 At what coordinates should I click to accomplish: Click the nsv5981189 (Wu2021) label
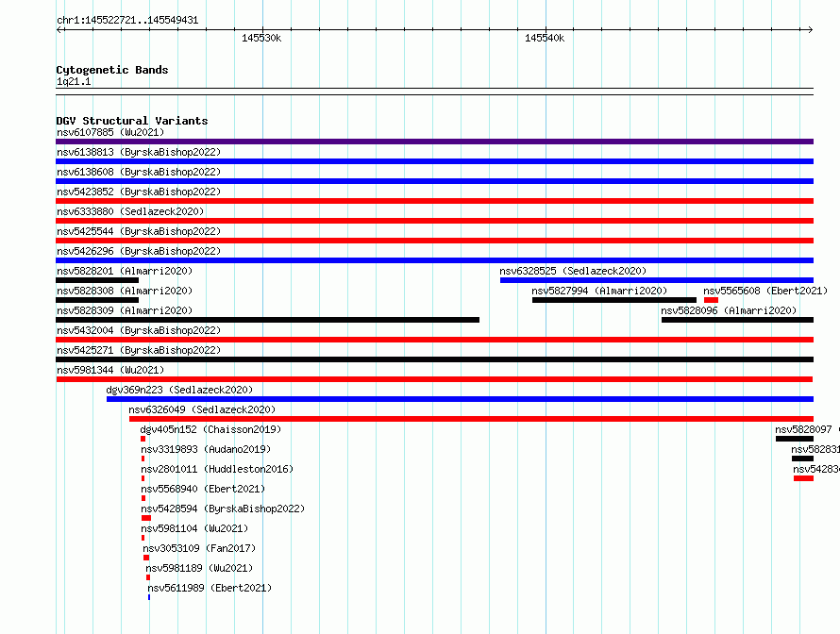(199, 568)
